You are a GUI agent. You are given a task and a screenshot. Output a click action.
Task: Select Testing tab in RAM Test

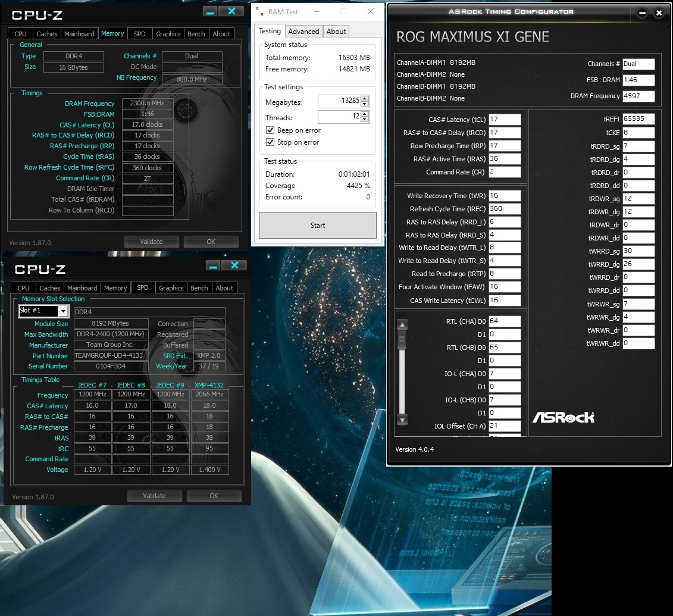click(x=270, y=31)
